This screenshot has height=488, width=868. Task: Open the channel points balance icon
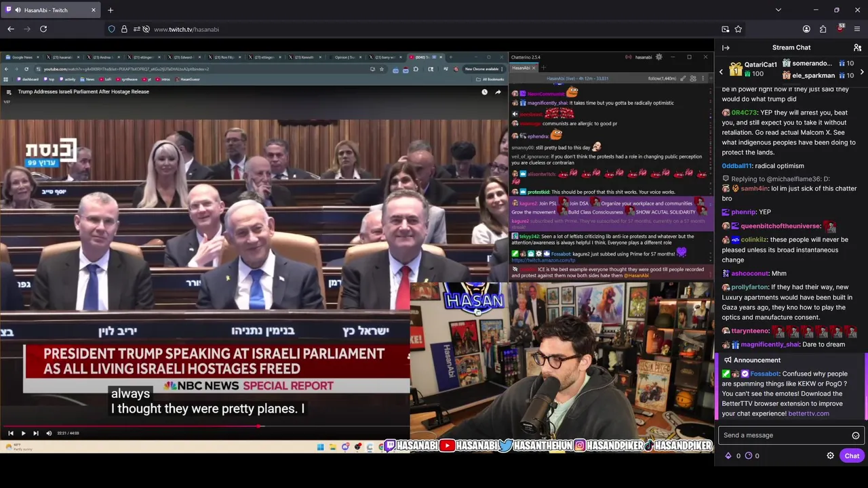coord(749,455)
